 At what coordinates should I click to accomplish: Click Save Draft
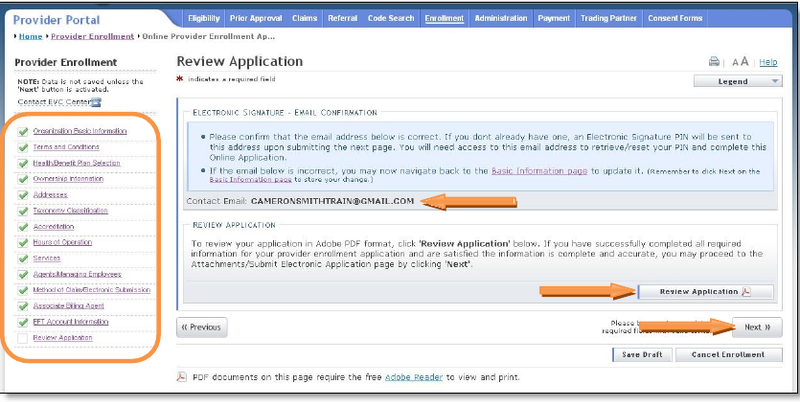tap(642, 355)
